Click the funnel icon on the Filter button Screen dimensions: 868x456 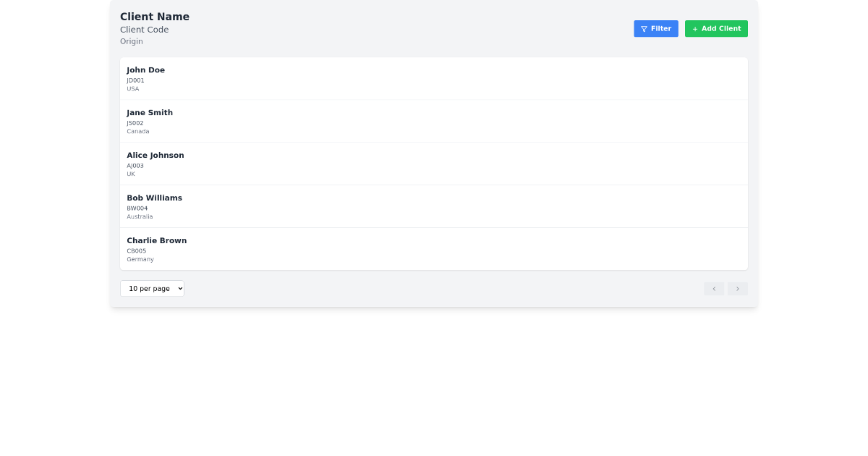pos(644,29)
